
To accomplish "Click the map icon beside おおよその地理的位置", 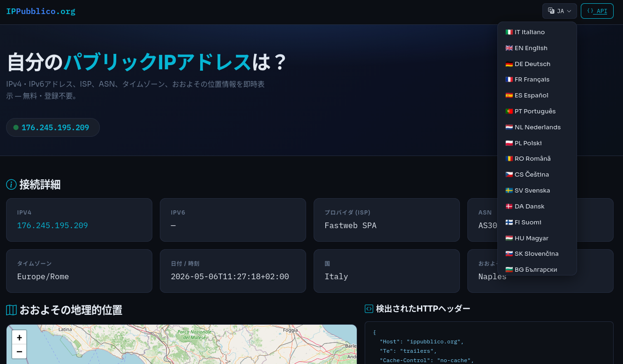I will pyautogui.click(x=11, y=310).
